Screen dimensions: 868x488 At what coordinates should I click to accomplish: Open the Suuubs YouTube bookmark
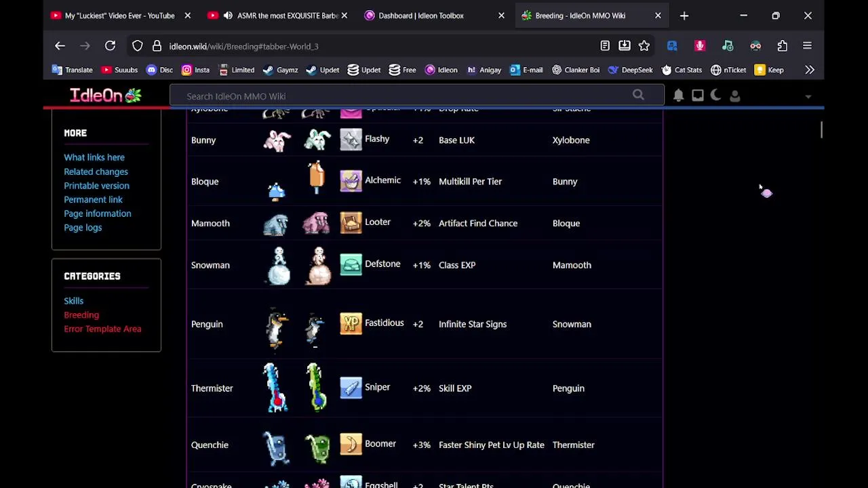tap(119, 70)
